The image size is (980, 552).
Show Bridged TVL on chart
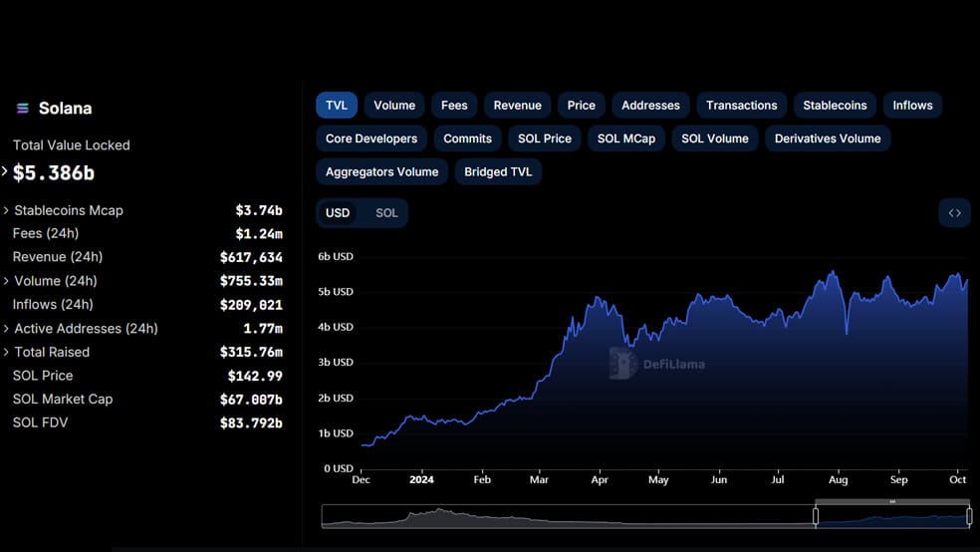tap(498, 172)
